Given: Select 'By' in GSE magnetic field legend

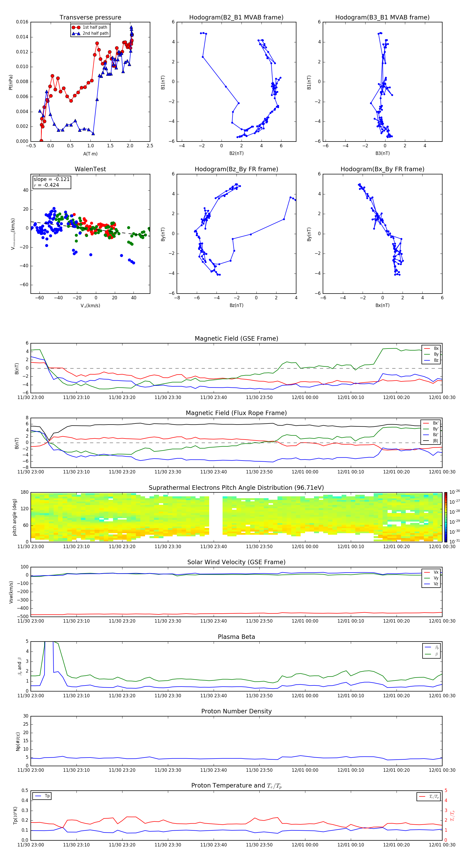Looking at the screenshot, I should 431,354.
